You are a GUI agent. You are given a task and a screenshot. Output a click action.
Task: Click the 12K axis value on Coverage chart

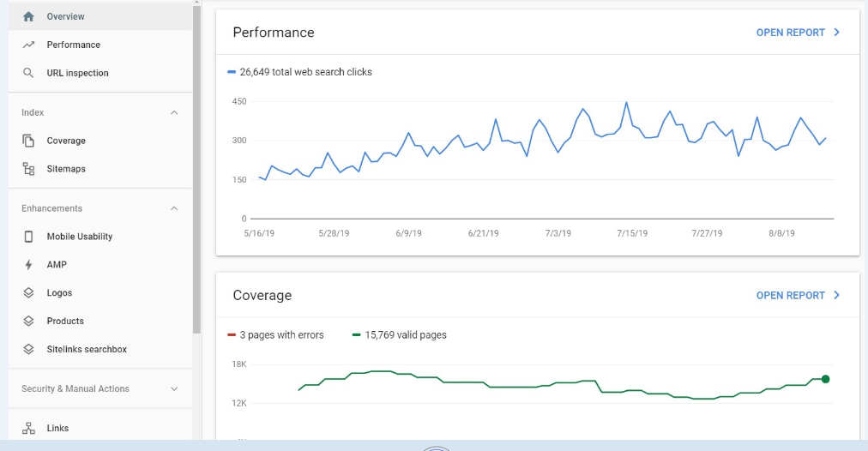pyautogui.click(x=239, y=403)
